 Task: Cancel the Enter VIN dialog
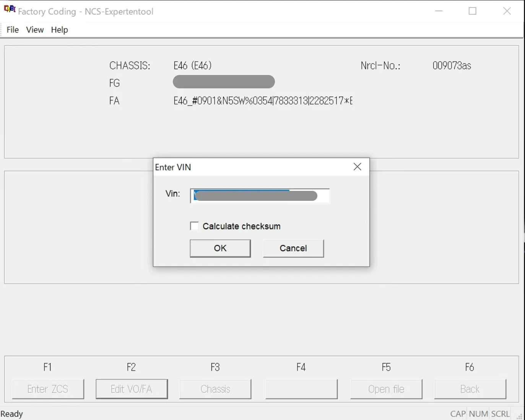tap(293, 248)
